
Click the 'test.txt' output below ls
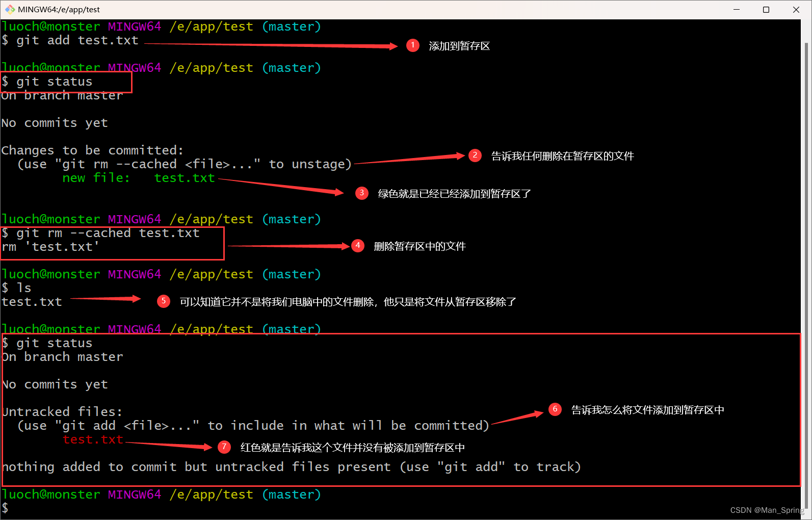[x=32, y=302]
